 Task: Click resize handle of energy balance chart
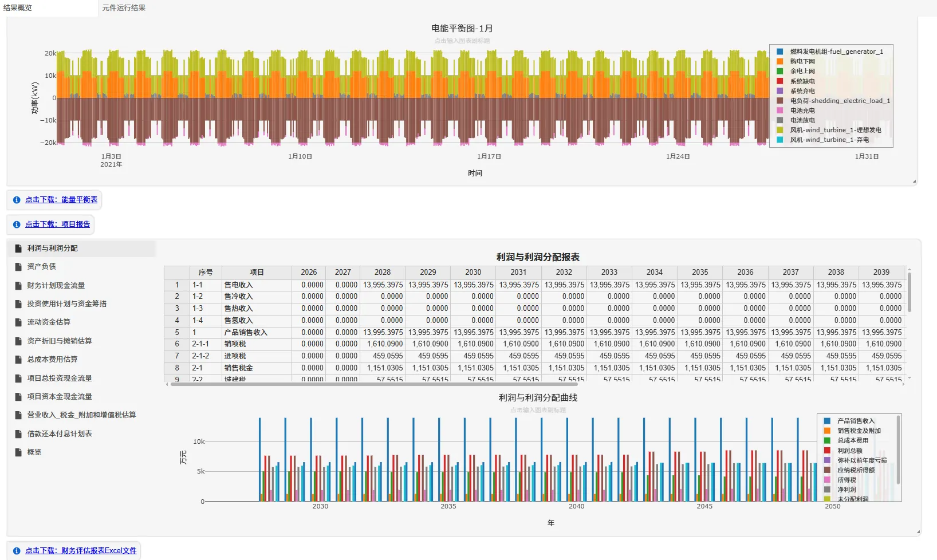pyautogui.click(x=915, y=182)
